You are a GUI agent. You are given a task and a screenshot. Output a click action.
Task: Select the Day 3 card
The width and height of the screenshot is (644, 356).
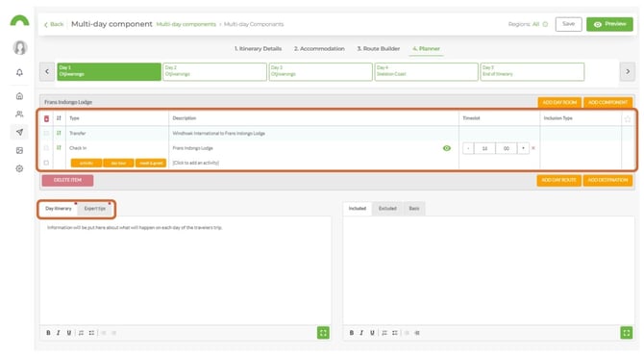coord(321,71)
